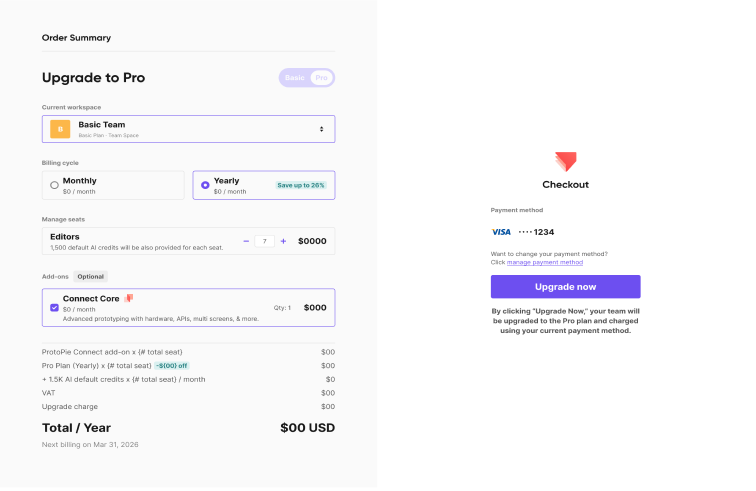Select the Monthly billing cycle radio
Screen dimensions: 756x491
tap(54, 185)
